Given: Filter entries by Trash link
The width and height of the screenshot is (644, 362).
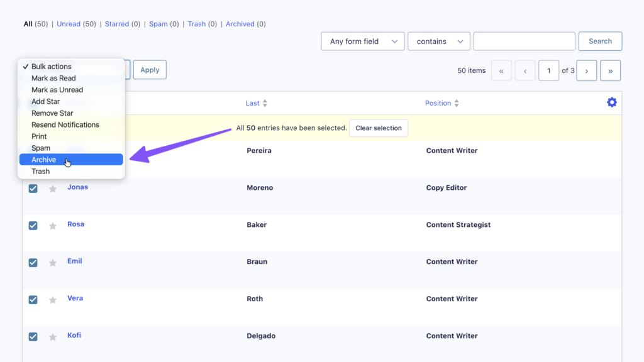Looking at the screenshot, I should click(197, 24).
